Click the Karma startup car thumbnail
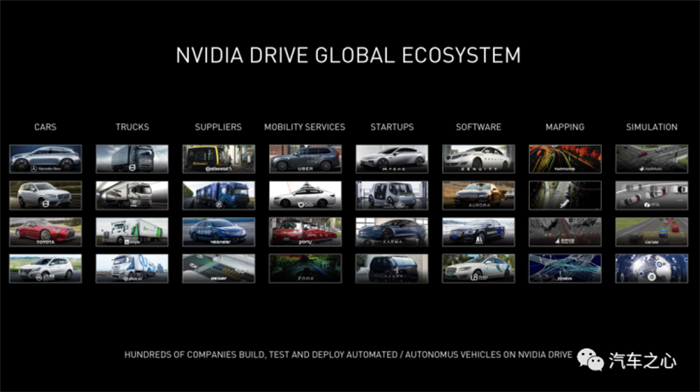 pyautogui.click(x=392, y=232)
